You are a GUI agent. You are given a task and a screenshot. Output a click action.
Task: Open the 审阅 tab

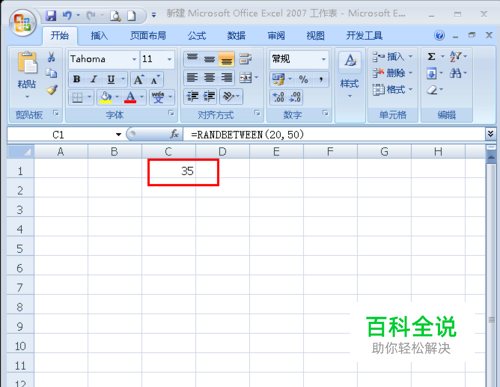276,35
